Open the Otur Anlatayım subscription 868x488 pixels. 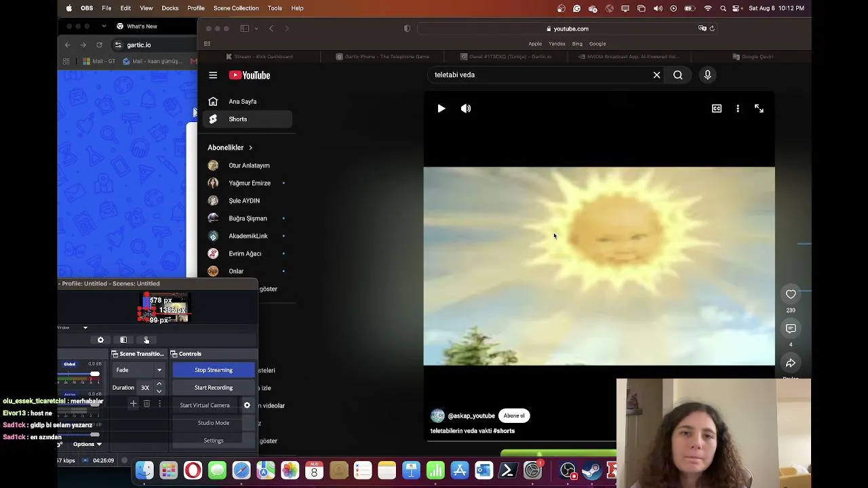(248, 165)
